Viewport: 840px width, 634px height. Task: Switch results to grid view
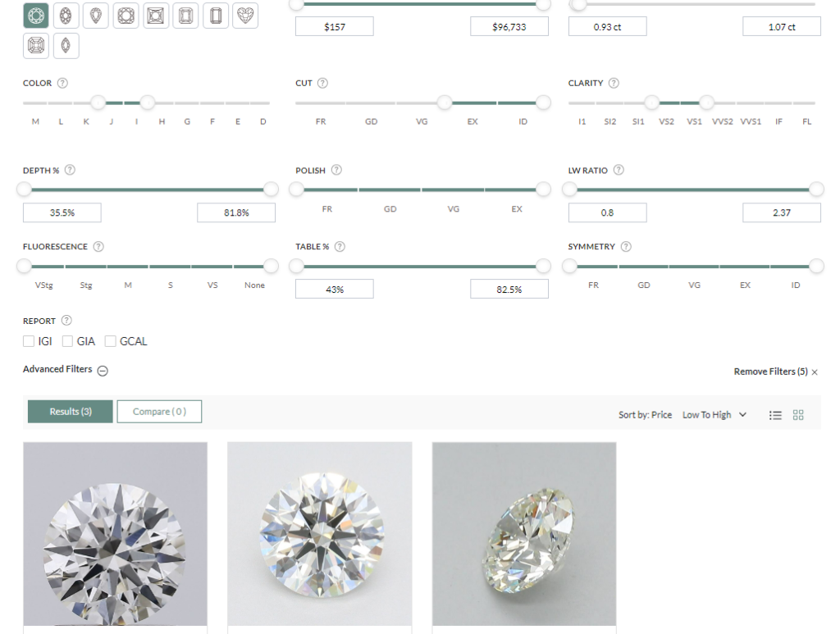point(798,415)
